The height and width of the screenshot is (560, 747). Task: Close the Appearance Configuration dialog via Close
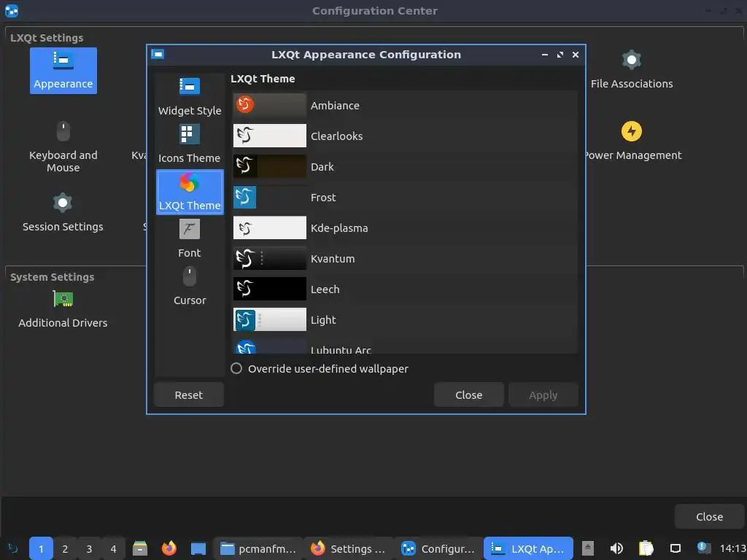[x=469, y=394]
